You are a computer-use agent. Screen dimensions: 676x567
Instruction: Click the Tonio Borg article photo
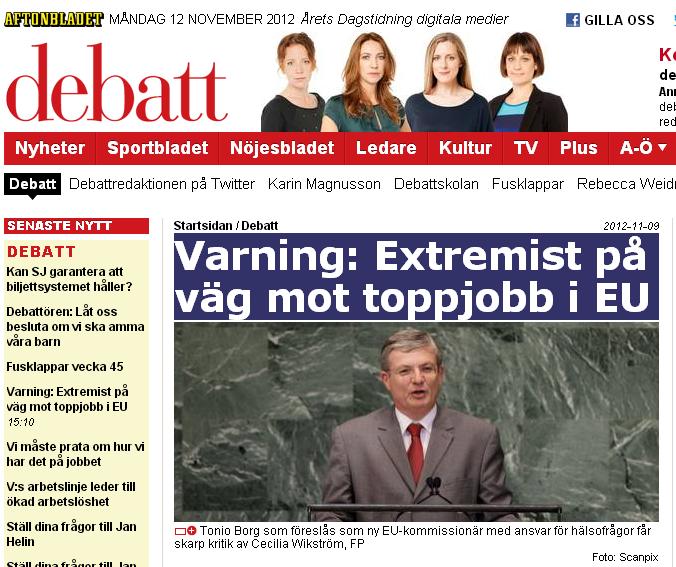click(x=416, y=422)
